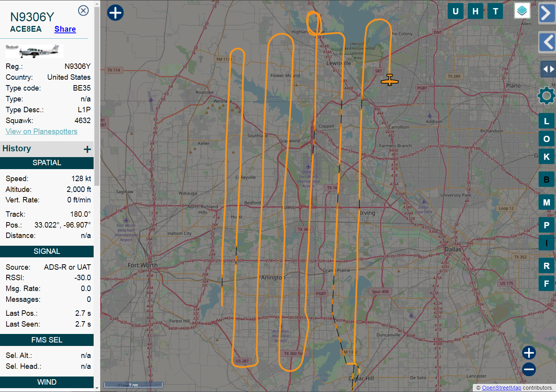Screen dimensions: 556x392
Task: Toggle the H button
Action: (476, 11)
